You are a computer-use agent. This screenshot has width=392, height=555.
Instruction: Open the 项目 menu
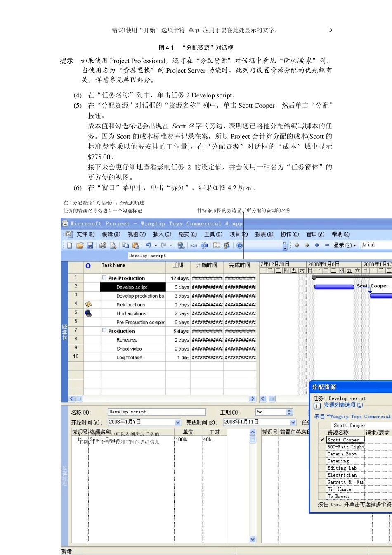click(x=239, y=234)
